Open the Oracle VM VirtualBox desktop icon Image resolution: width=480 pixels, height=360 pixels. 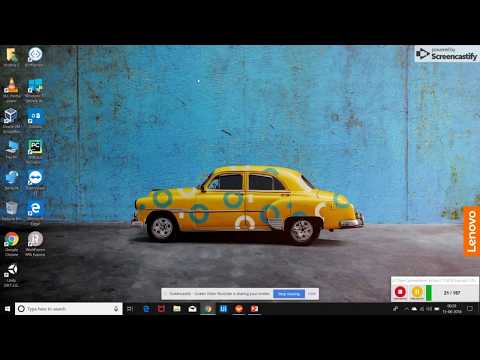click(11, 120)
